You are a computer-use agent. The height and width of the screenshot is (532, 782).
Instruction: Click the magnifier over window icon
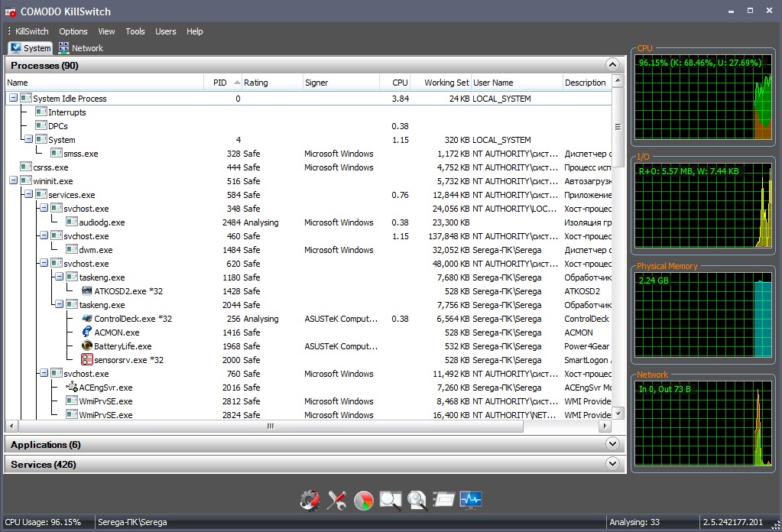point(391,500)
